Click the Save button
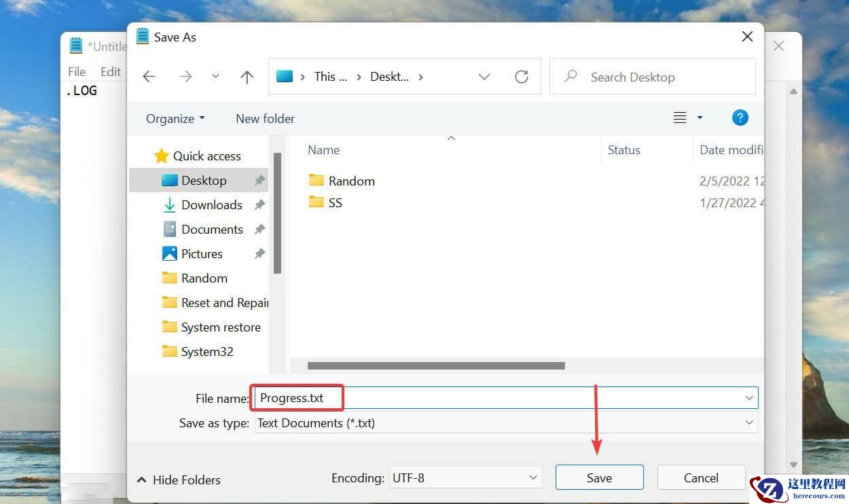The image size is (849, 504). 599,478
